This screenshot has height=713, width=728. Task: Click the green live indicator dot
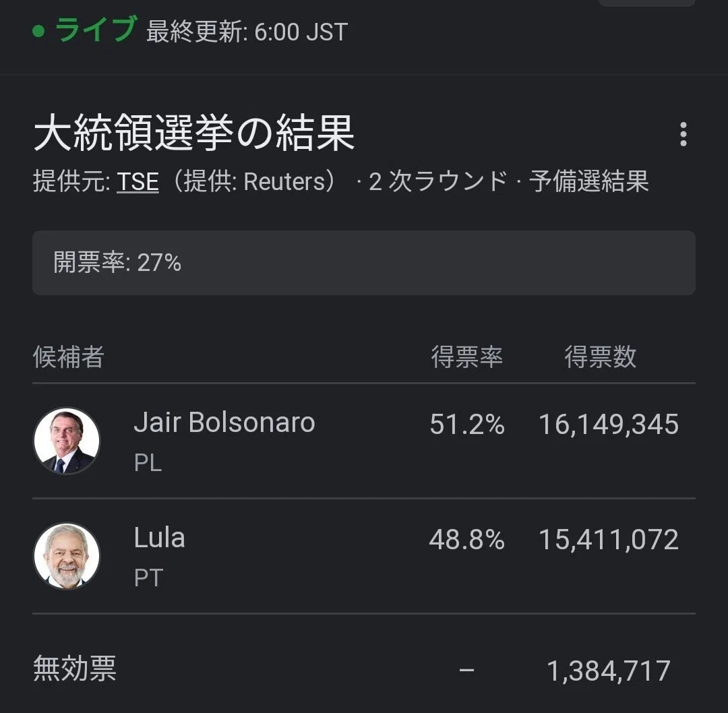39,31
